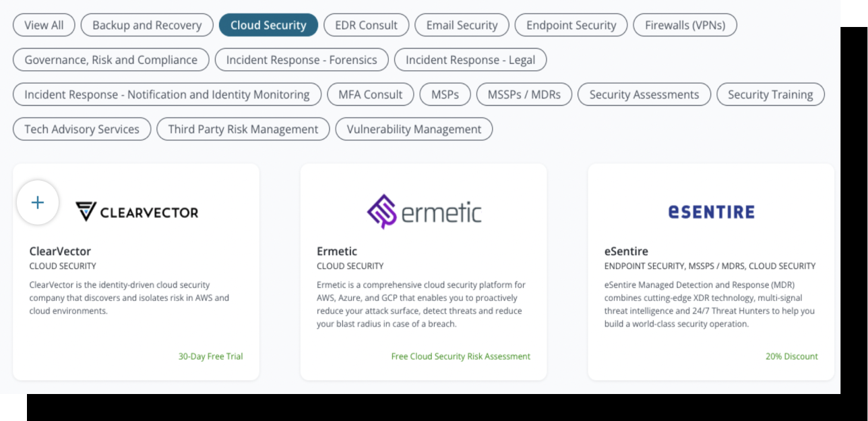868x421 pixels.
Task: Open the Ermetic logo
Action: pyautogui.click(x=424, y=212)
